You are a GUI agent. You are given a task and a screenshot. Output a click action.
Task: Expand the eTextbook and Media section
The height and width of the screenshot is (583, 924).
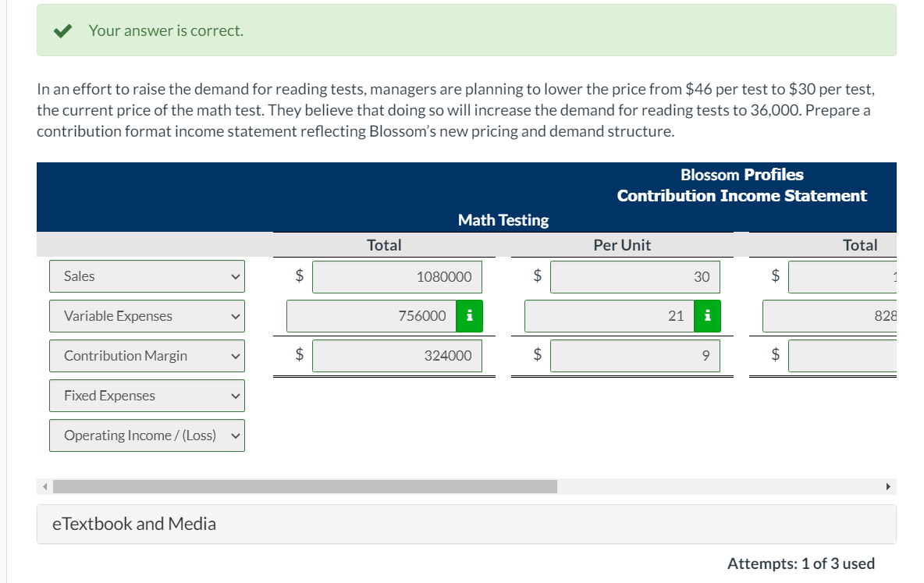tap(133, 524)
